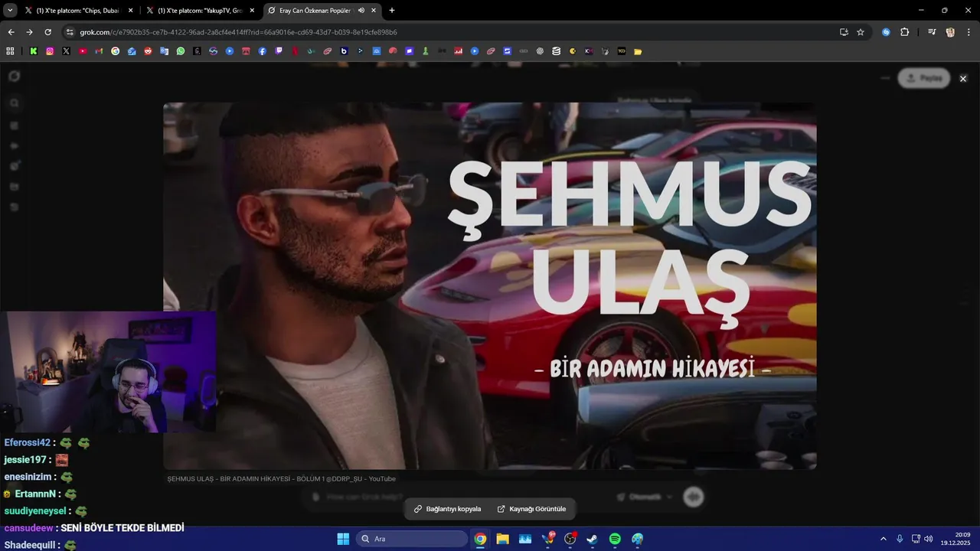Click the voice mode button in Grok input
Screen dimensions: 980x551
coord(694,497)
